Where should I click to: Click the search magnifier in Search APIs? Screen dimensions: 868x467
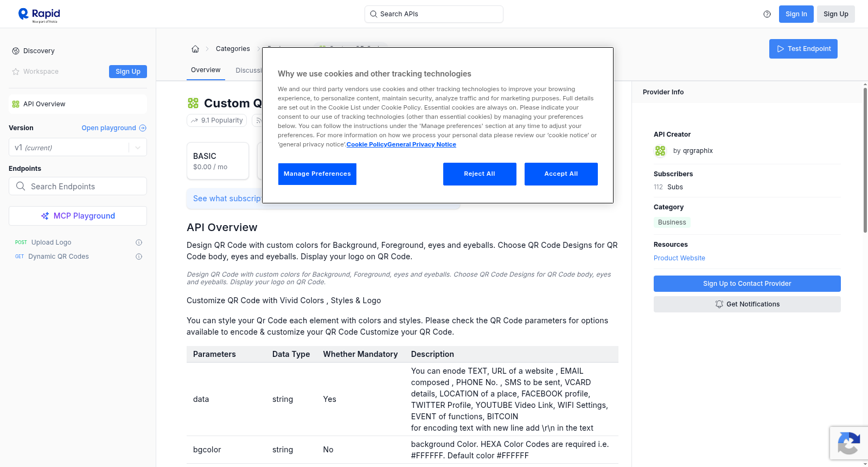tap(373, 14)
